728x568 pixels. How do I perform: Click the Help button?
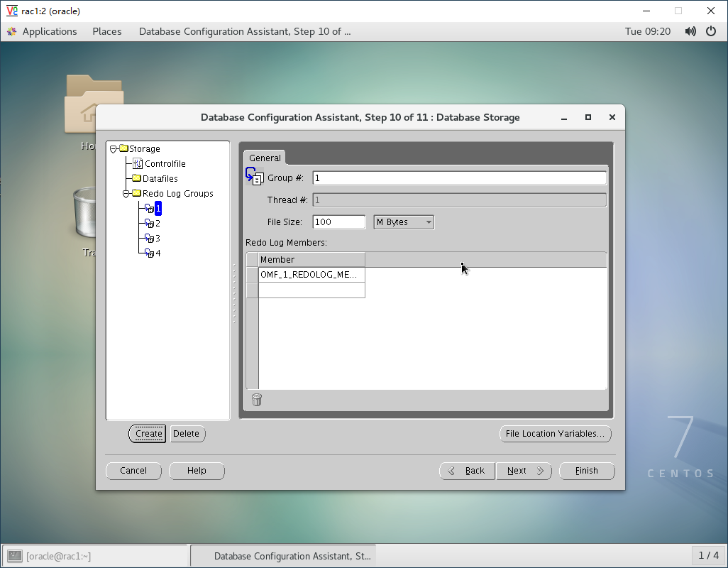197,471
